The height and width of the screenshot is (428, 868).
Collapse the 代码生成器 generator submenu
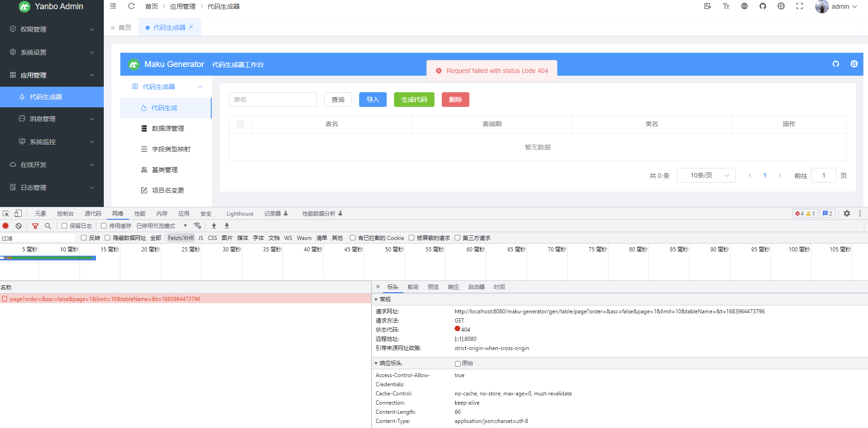pos(166,87)
